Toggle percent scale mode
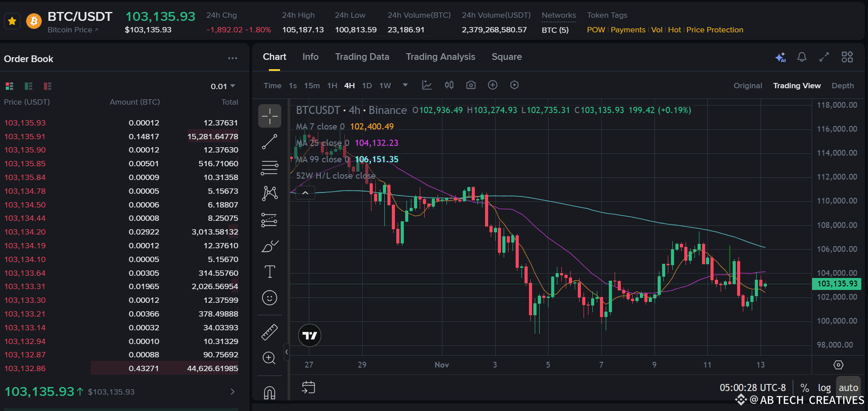The image size is (868, 411). point(805,388)
